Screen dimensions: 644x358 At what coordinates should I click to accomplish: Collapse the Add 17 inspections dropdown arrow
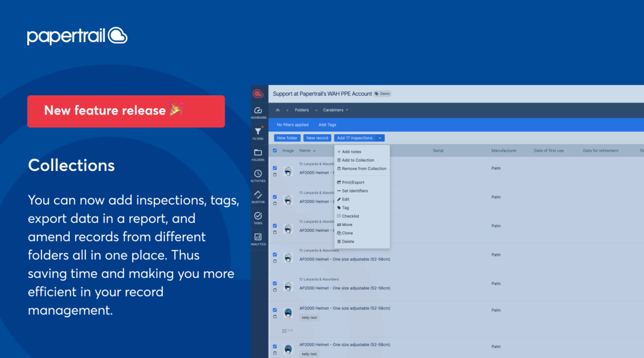380,138
